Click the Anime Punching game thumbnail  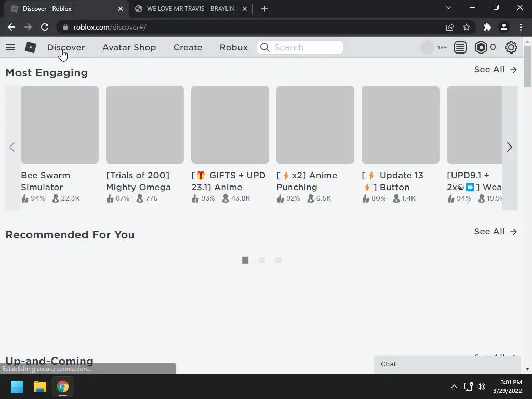click(x=315, y=125)
